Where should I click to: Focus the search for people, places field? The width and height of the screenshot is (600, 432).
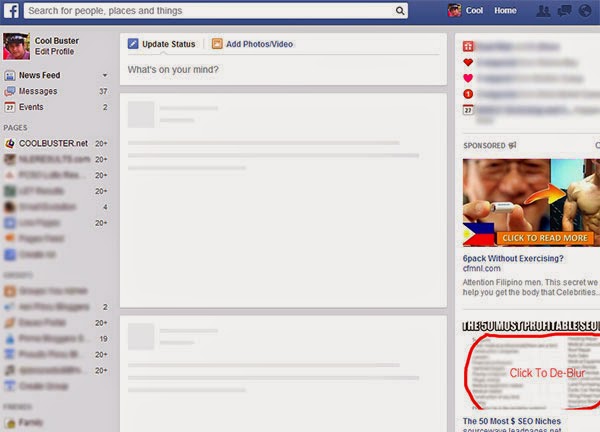click(x=216, y=11)
